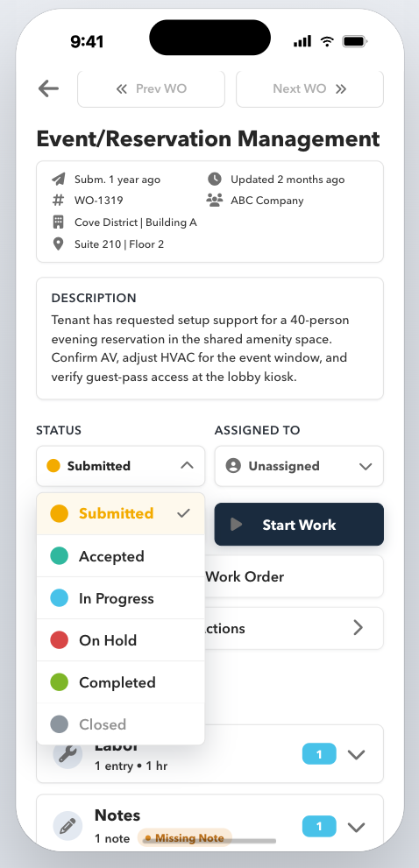This screenshot has width=419, height=868.
Task: Collapse the Status dropdown showing Submitted
Action: 121,466
